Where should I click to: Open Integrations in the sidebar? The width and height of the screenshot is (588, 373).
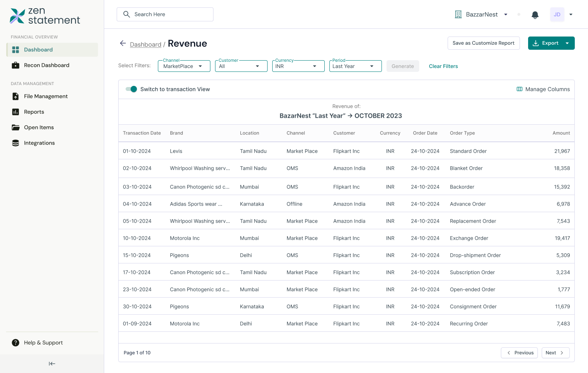[52, 143]
